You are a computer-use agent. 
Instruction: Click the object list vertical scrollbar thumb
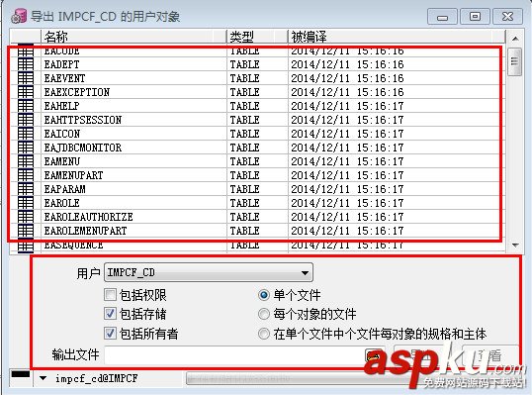(x=514, y=61)
